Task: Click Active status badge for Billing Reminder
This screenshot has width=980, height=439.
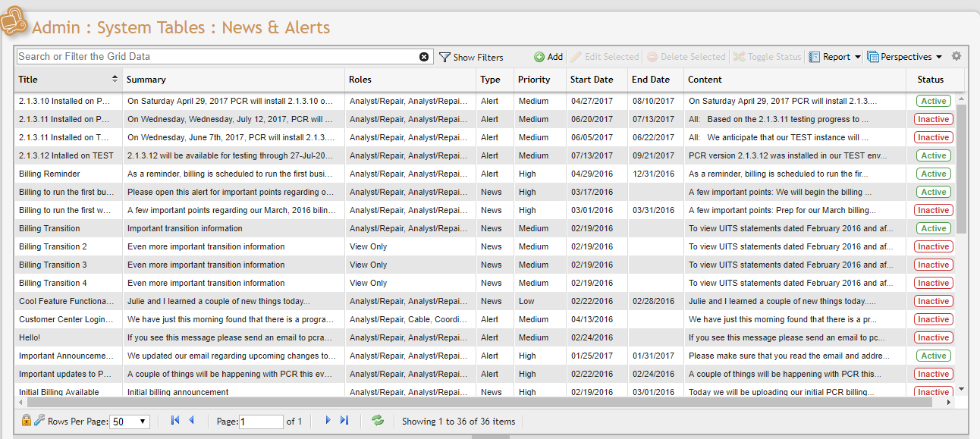Action: pyautogui.click(x=934, y=174)
